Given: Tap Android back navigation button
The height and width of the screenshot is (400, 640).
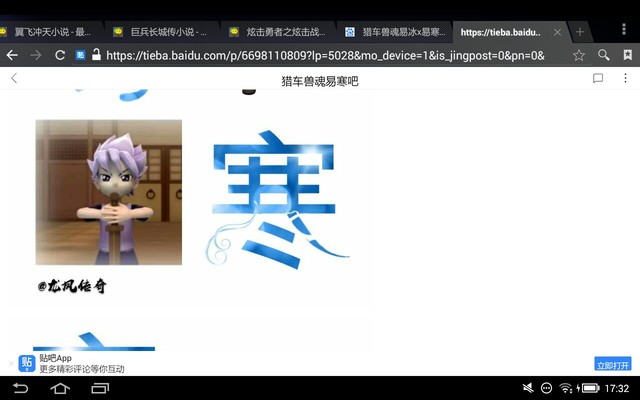Looking at the screenshot, I should (20, 388).
